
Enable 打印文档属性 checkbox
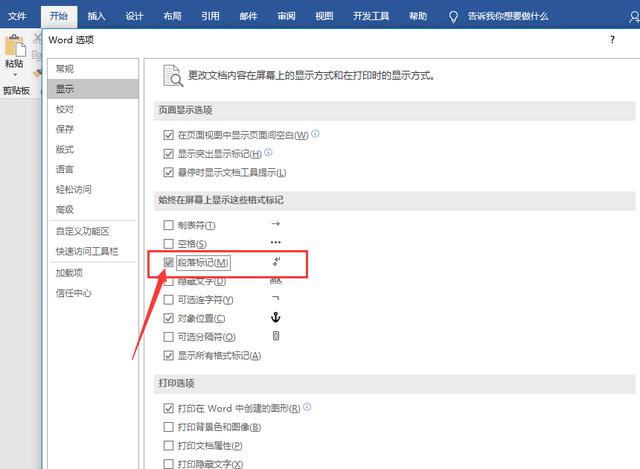[168, 445]
